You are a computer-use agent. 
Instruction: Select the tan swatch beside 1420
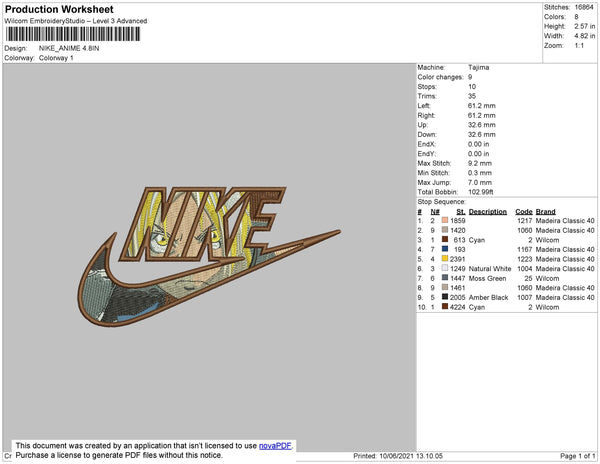click(445, 230)
